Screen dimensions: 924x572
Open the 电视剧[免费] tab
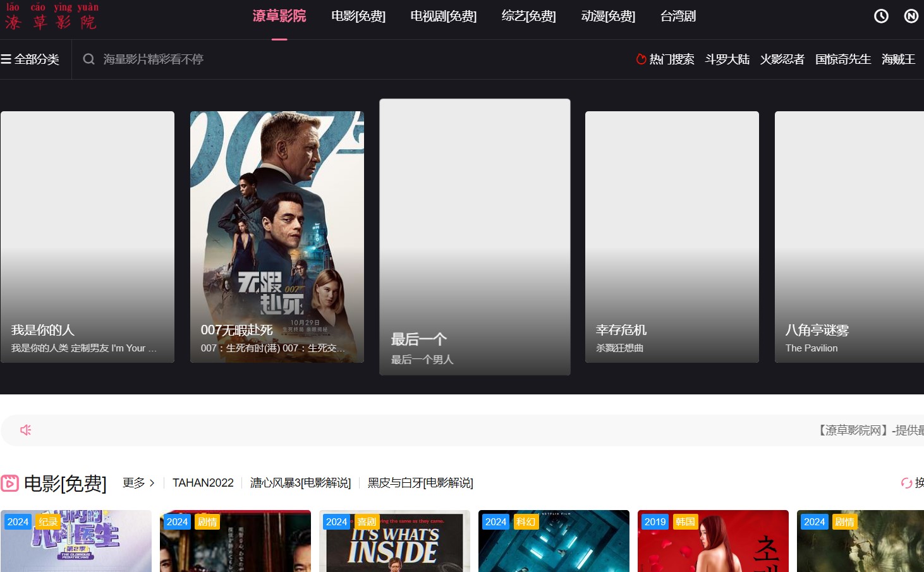(444, 16)
